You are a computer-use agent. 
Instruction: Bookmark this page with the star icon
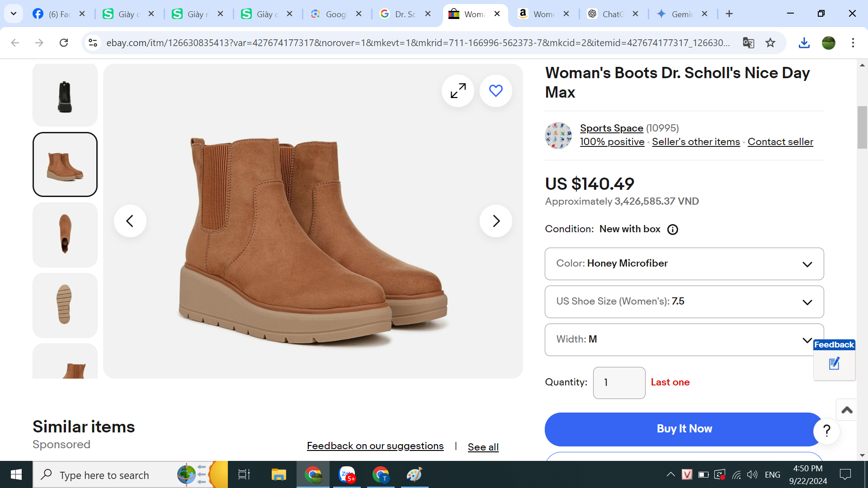coord(770,43)
